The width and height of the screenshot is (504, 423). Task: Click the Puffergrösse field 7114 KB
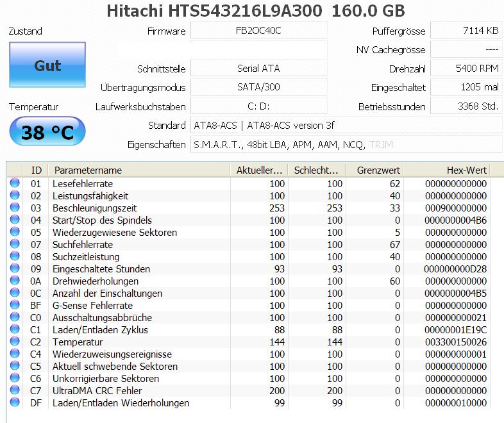(466, 31)
